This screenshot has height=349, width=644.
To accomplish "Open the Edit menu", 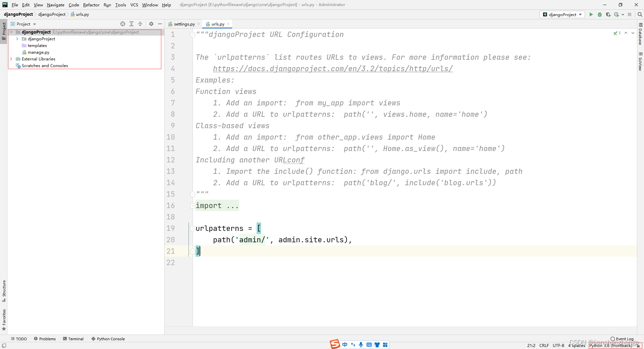I will pyautogui.click(x=26, y=5).
